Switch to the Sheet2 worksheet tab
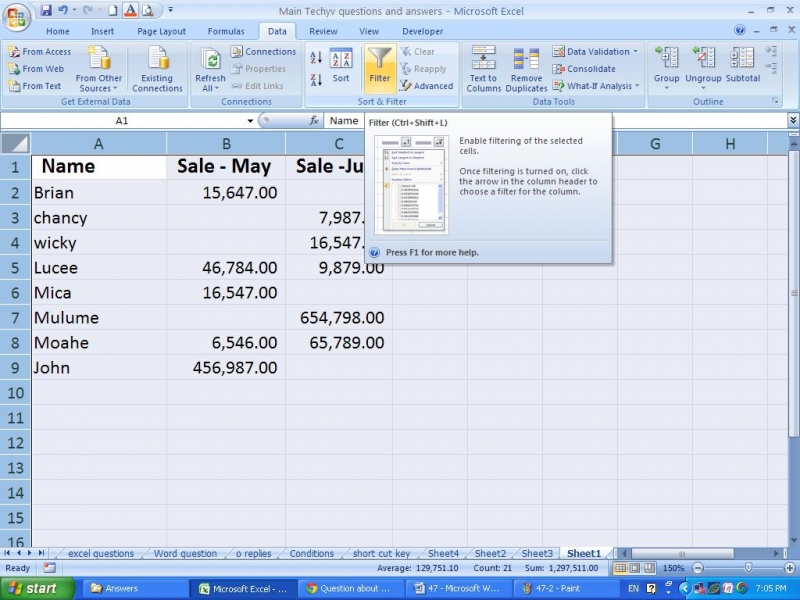 tap(490, 553)
